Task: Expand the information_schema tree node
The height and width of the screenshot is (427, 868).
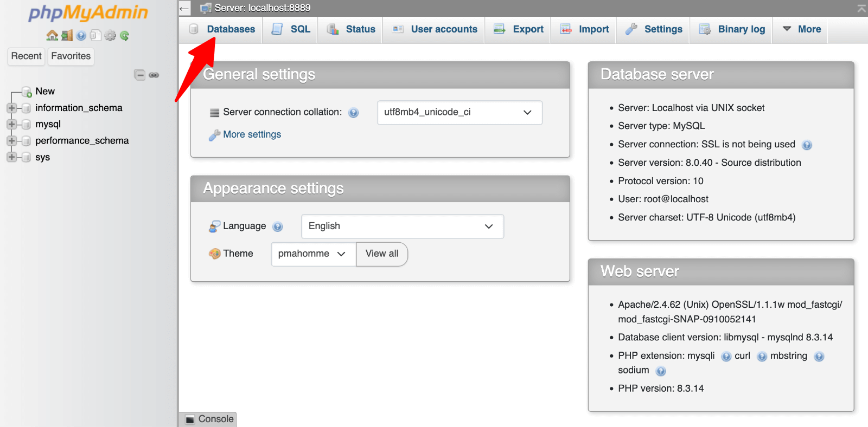Action: pyautogui.click(x=11, y=108)
